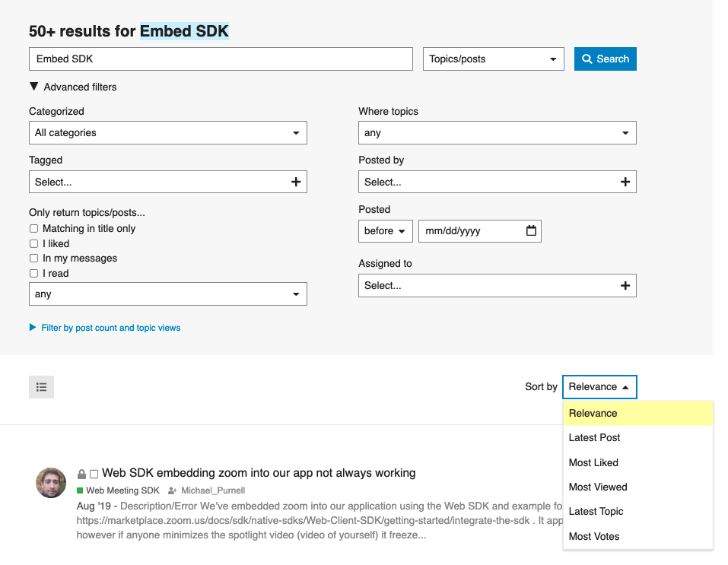The height and width of the screenshot is (565, 728).
Task: Choose Most Viewed from sort menu
Action: 598,487
